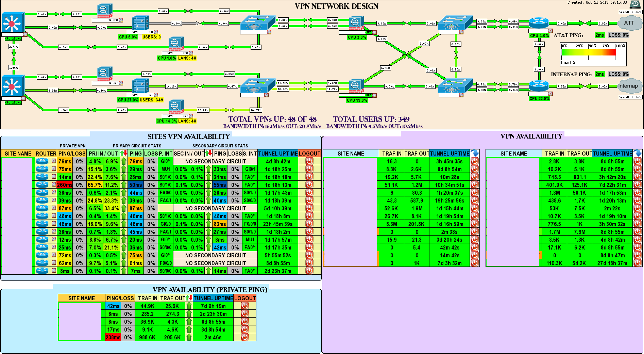Image resolution: width=644 pixels, height=354 pixels.
Task: Click the 1.32% link load label
Action: coord(147,74)
